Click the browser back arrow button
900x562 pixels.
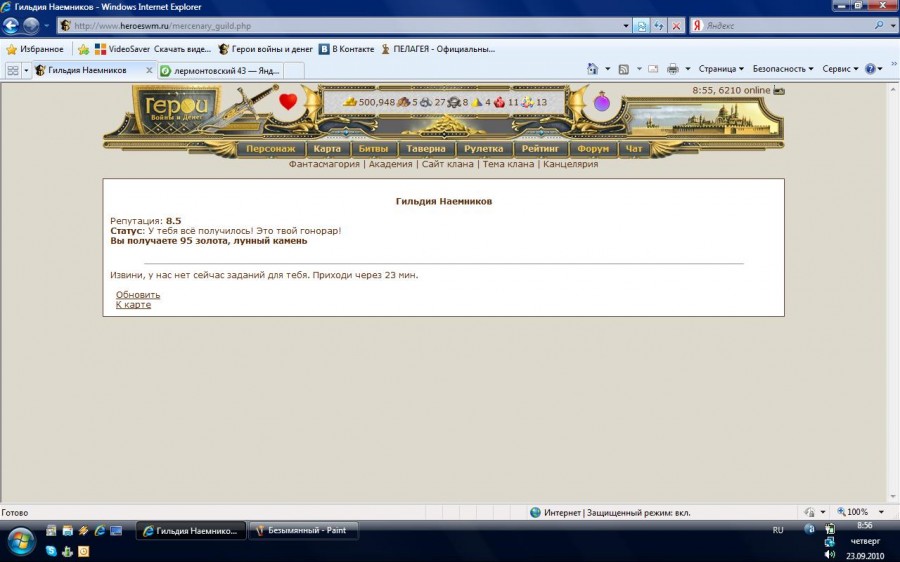click(13, 26)
